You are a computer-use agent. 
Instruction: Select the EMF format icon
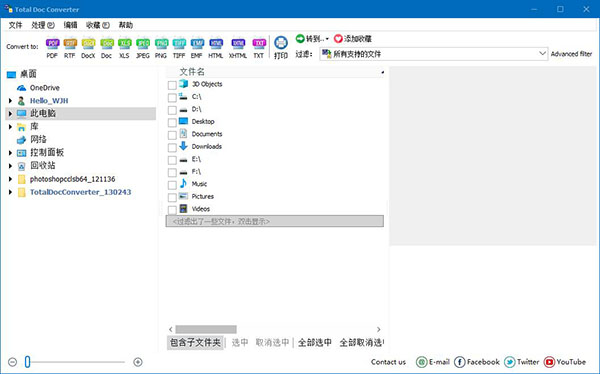(x=197, y=47)
